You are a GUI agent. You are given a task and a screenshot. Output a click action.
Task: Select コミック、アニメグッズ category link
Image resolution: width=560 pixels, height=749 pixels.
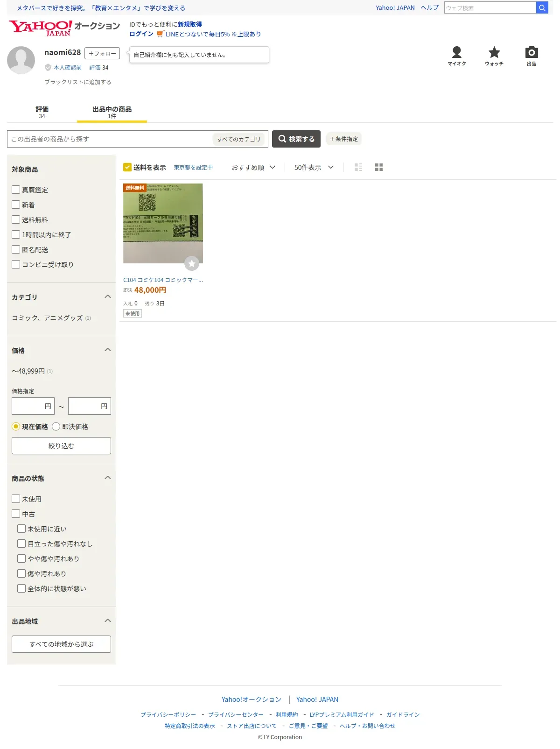(x=47, y=318)
